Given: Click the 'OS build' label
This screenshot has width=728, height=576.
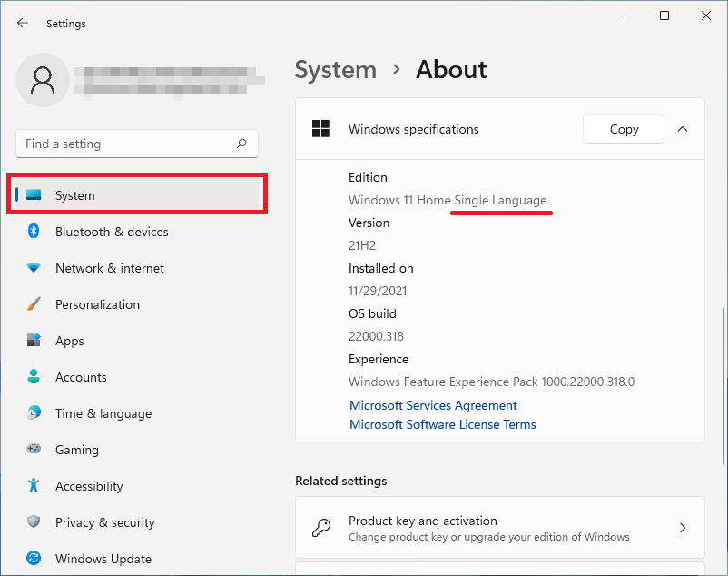Looking at the screenshot, I should click(372, 313).
